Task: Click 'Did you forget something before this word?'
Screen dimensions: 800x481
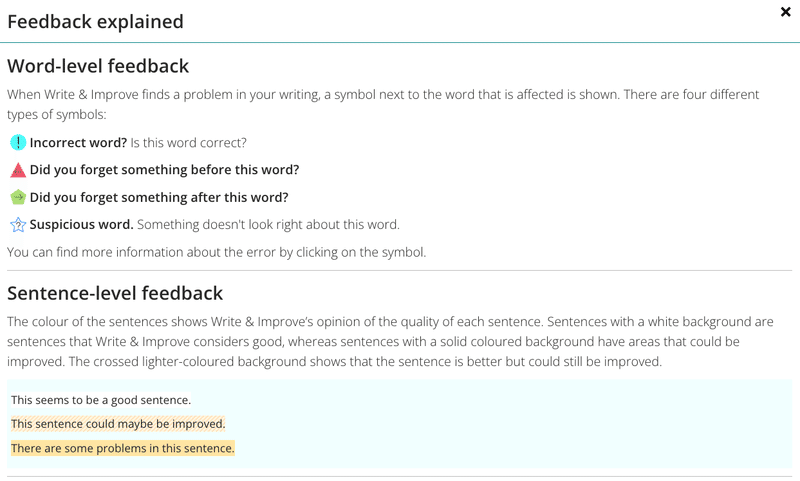Action: [164, 170]
